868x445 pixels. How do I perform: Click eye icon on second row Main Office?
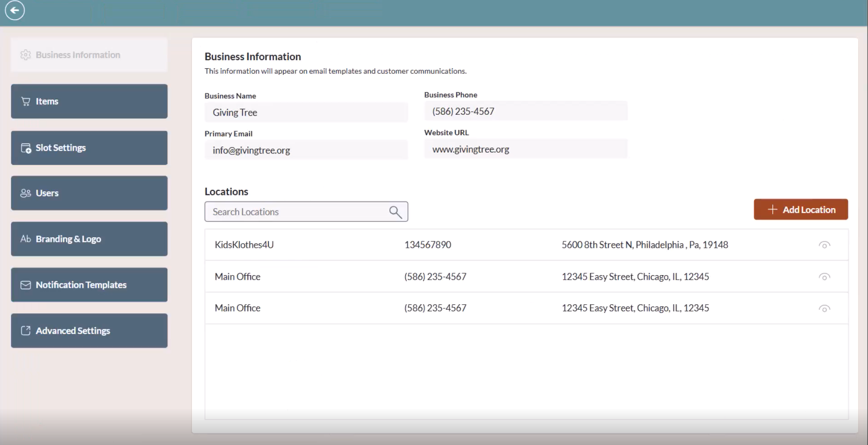tap(824, 277)
